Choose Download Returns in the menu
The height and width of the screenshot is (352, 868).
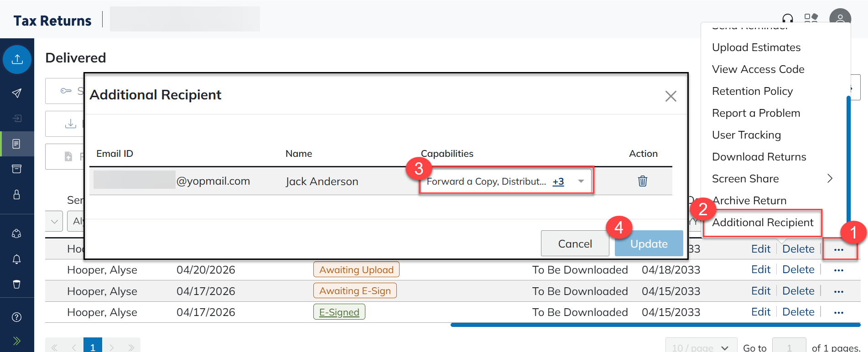pyautogui.click(x=759, y=157)
